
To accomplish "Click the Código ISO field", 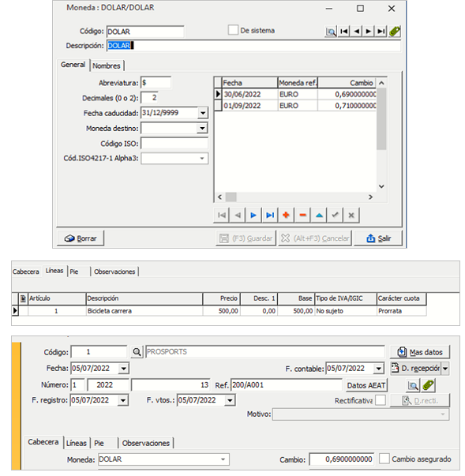I will [174, 144].
